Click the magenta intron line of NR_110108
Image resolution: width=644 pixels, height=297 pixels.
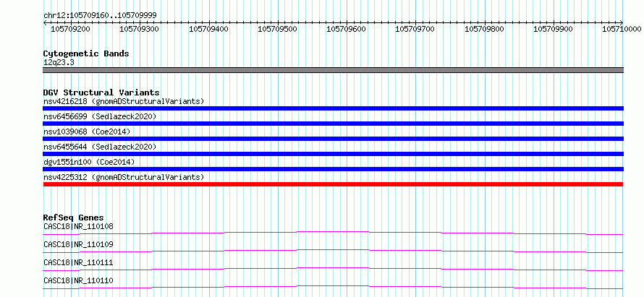point(333,233)
